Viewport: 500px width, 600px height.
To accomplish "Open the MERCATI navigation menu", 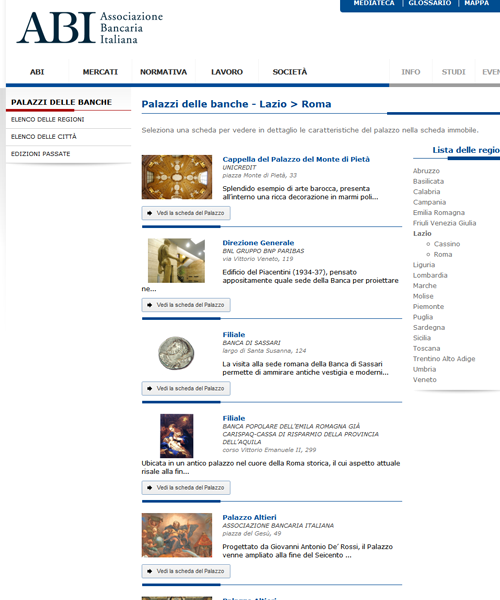I will pyautogui.click(x=100, y=72).
